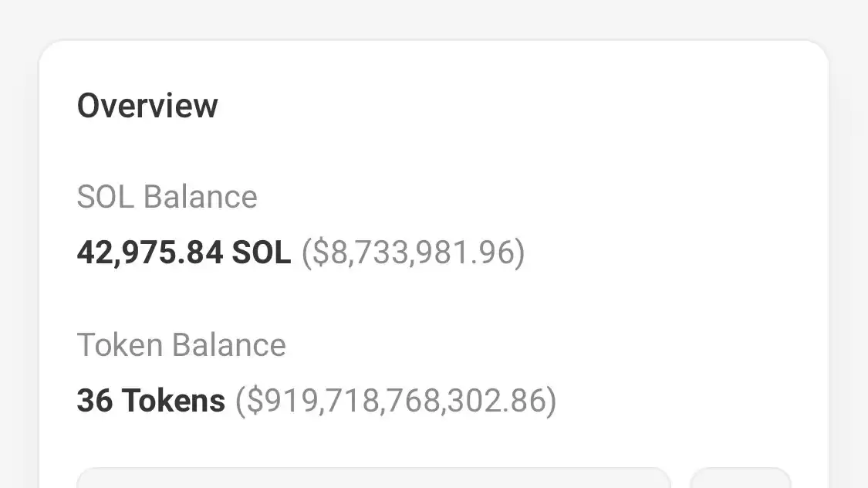The width and height of the screenshot is (868, 488).
Task: Click the SOL Balance label
Action: [167, 197]
